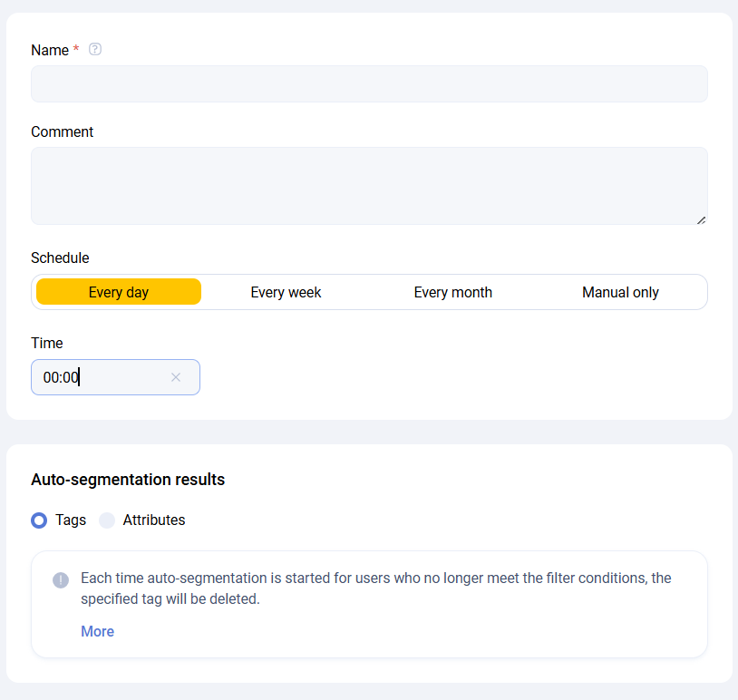Focus the Name input field
Viewport: 738px width, 700px height.
click(369, 84)
